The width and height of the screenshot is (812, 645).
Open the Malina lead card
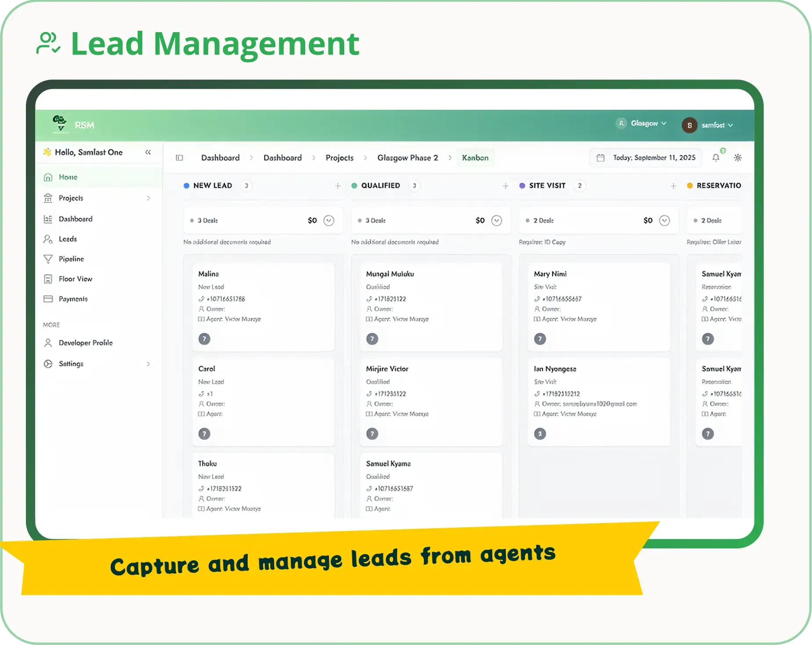point(263,305)
